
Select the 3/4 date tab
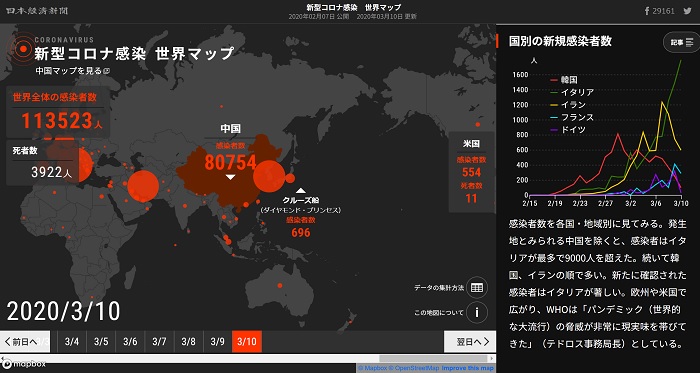(x=71, y=342)
